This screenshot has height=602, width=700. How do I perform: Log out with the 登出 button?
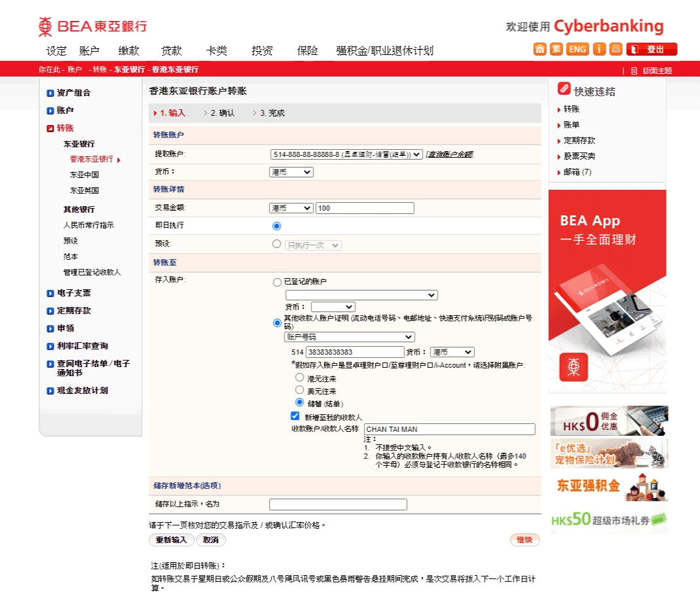pyautogui.click(x=652, y=49)
